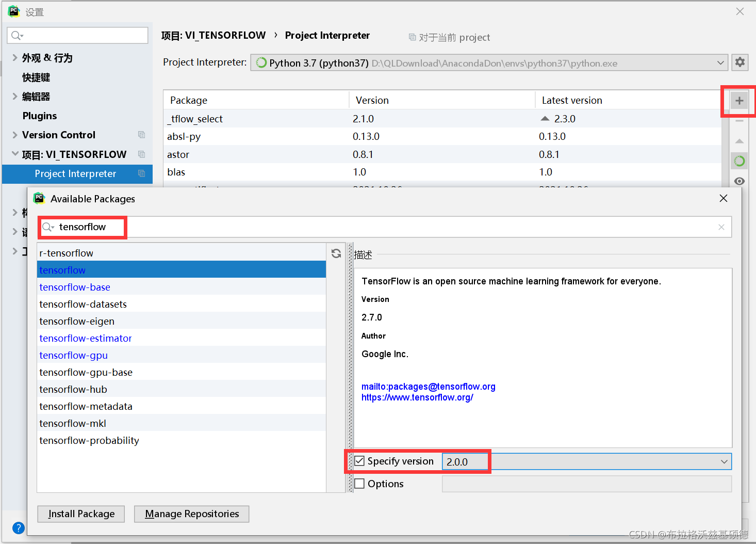
Task: Toggle the show early releases eye icon
Action: (739, 181)
